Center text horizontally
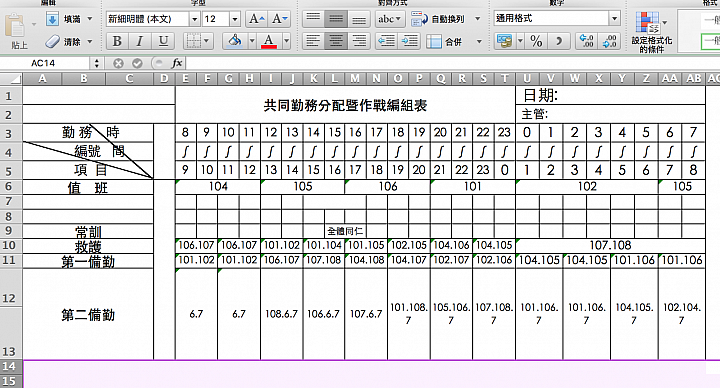Viewport: 720px width, 388px height. 336,41
